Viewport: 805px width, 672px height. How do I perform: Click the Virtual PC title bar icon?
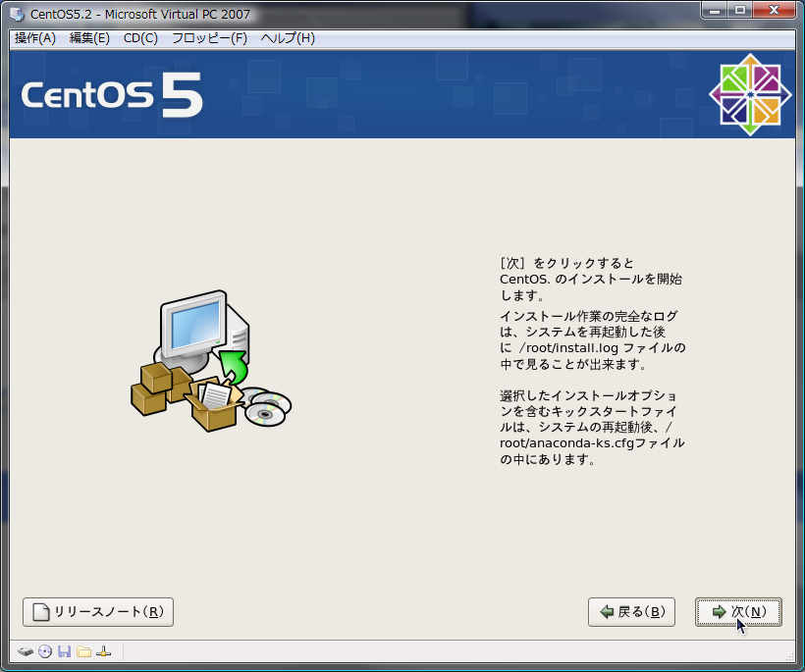(18, 14)
